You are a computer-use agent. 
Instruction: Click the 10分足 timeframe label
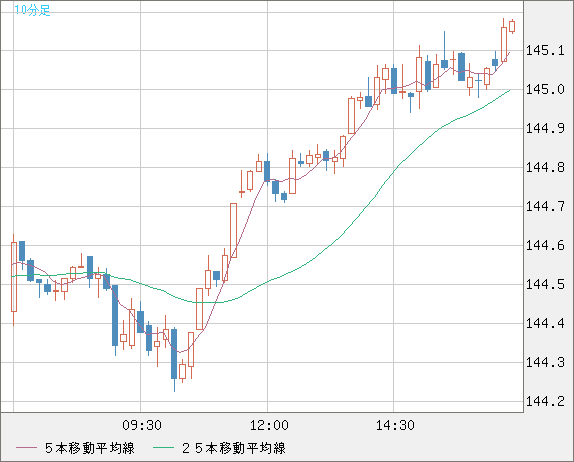coord(32,10)
